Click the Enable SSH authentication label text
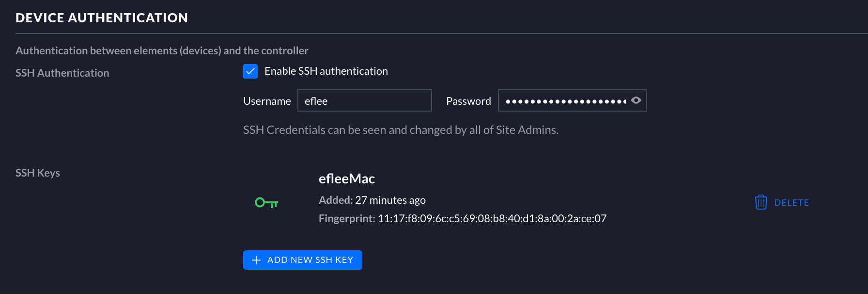 pyautogui.click(x=326, y=71)
